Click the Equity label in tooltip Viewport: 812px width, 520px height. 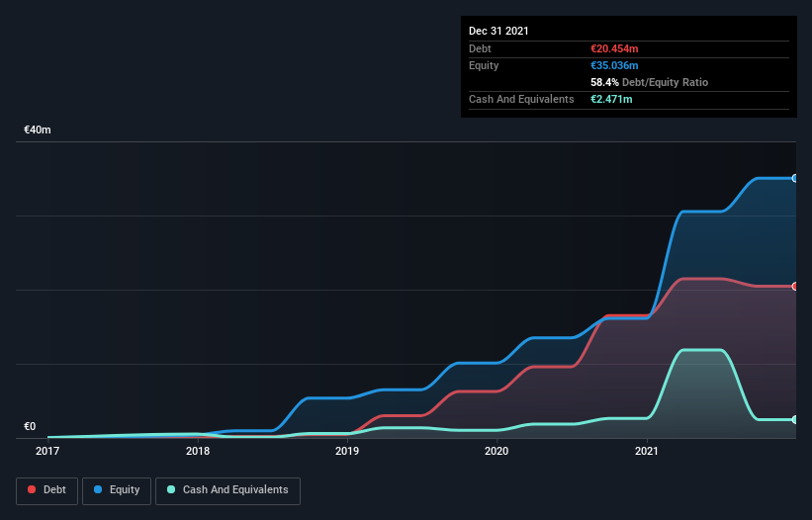pyautogui.click(x=484, y=65)
